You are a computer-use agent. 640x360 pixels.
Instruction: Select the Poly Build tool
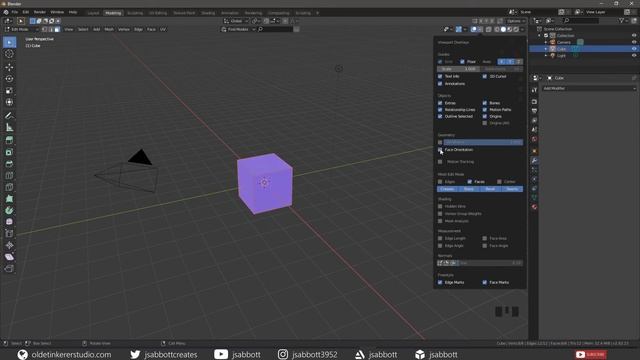coord(9,199)
